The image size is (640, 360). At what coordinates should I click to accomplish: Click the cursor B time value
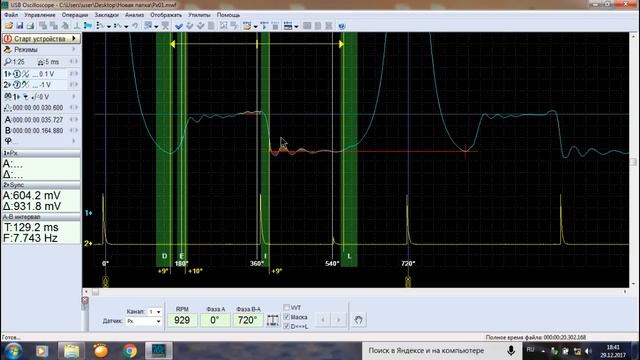(38, 131)
